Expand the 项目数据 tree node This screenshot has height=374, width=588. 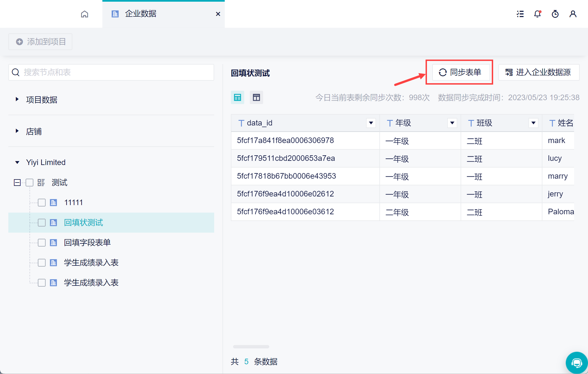(17, 99)
